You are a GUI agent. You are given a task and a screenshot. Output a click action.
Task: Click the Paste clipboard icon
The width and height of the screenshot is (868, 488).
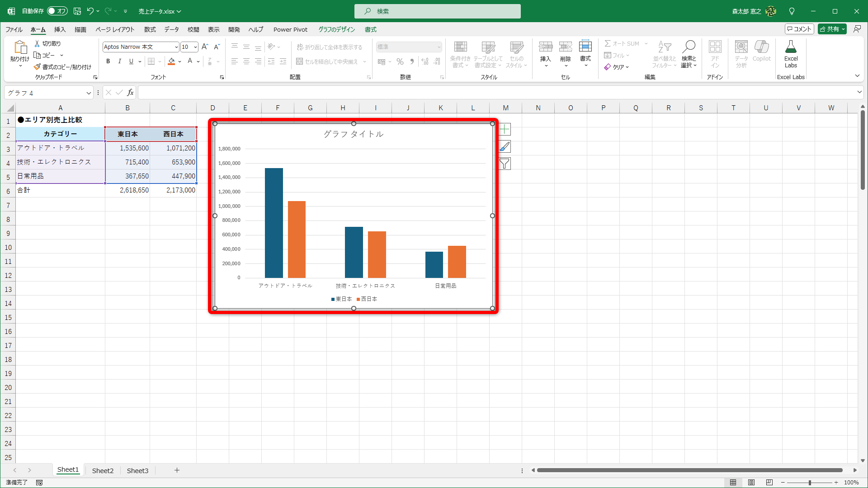click(x=19, y=47)
